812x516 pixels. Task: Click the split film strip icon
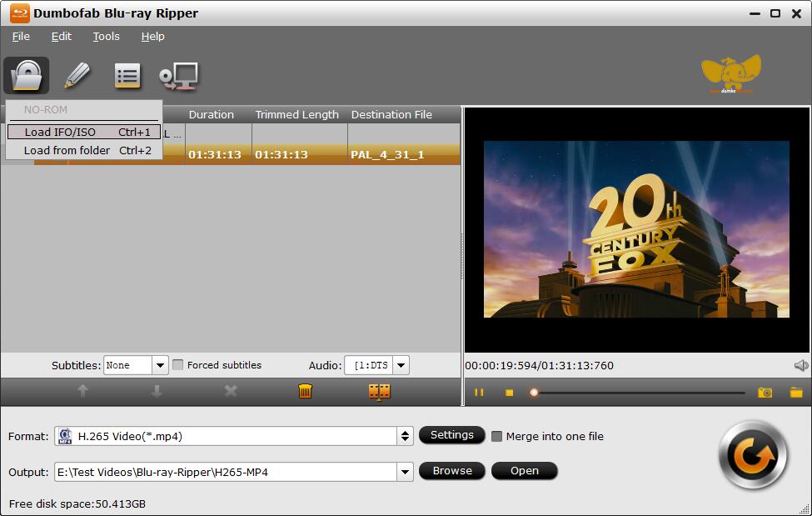click(x=379, y=392)
